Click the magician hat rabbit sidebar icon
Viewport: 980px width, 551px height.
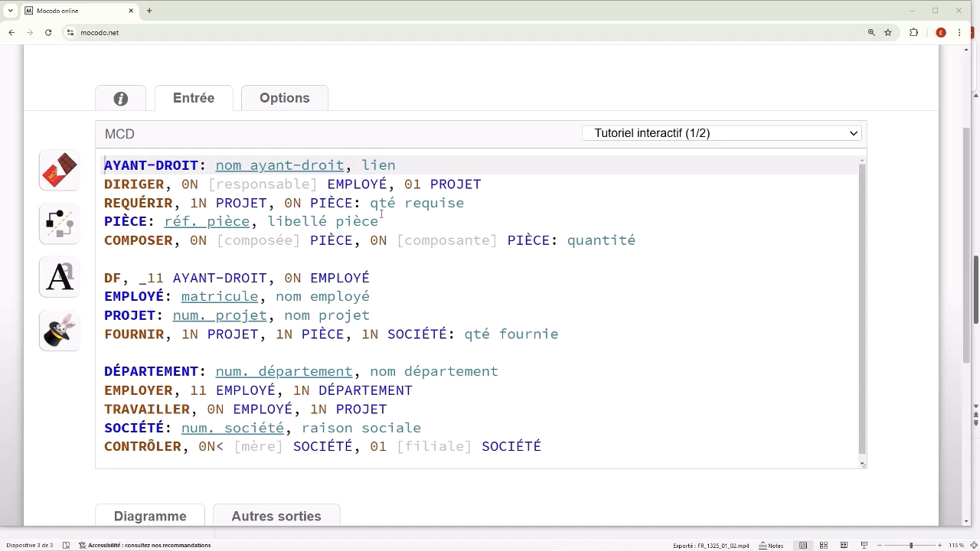pos(60,331)
